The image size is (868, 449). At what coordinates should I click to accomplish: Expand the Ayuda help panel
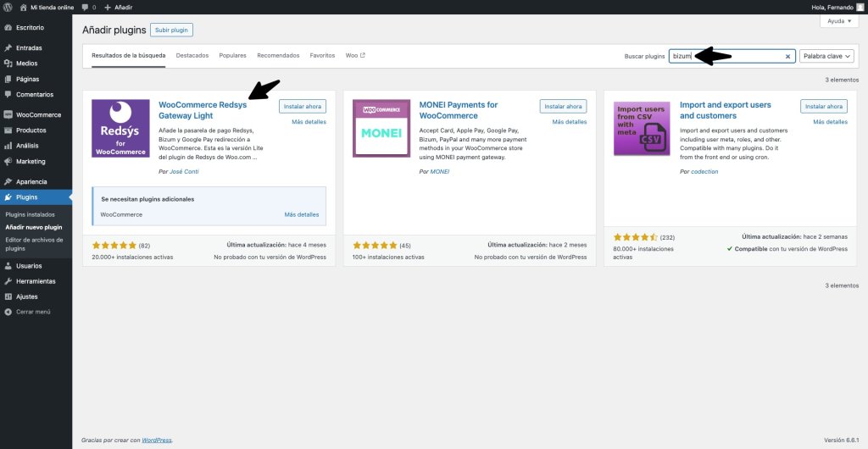click(x=839, y=21)
